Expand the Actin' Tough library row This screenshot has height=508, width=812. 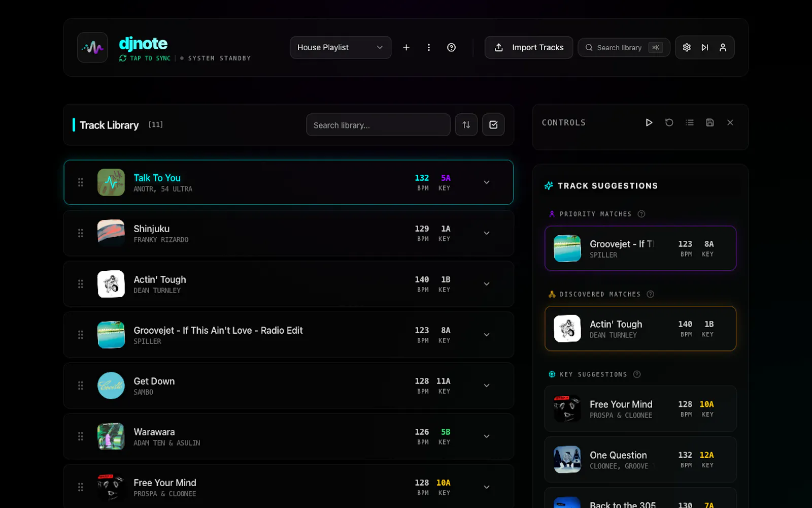(x=486, y=284)
